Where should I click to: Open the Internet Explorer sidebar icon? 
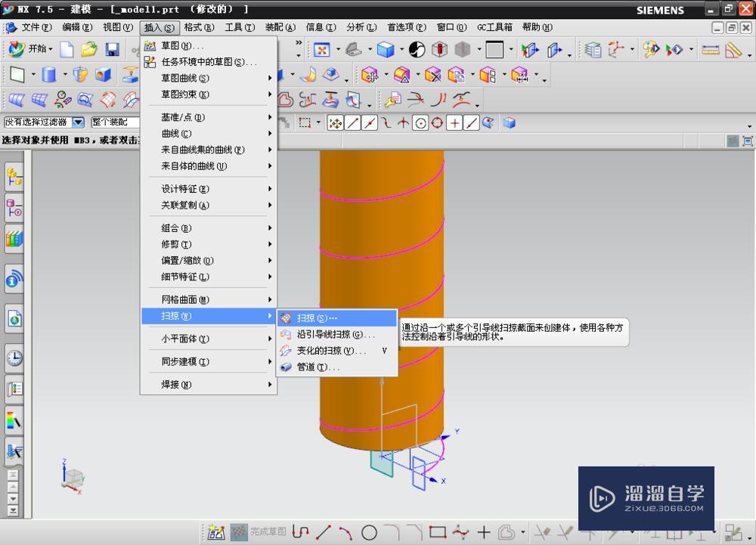tap(14, 318)
